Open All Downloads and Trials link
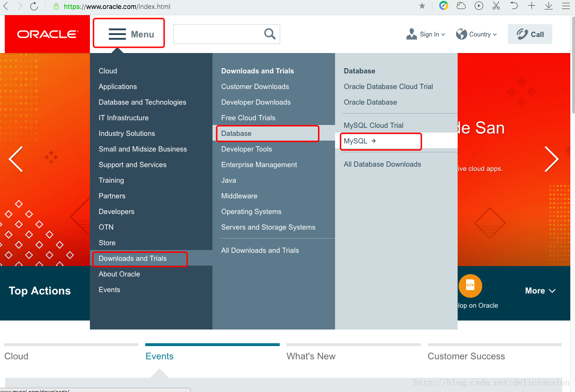The height and width of the screenshot is (392, 575). coord(260,250)
